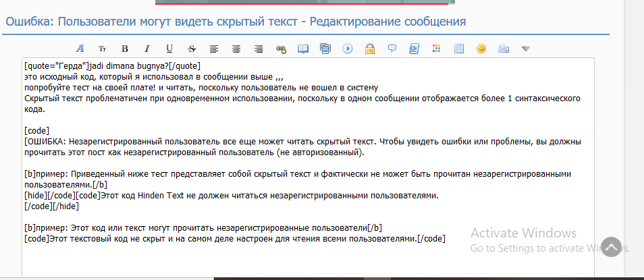Click line starting 'попробуйте тест на своей плате!'
This screenshot has width=644, height=280.
click(201, 88)
